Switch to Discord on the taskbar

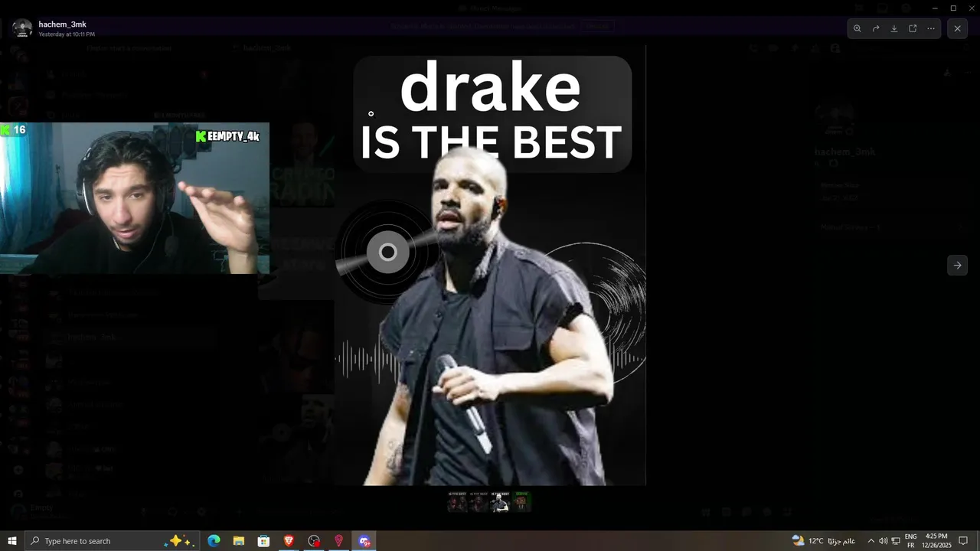point(364,541)
